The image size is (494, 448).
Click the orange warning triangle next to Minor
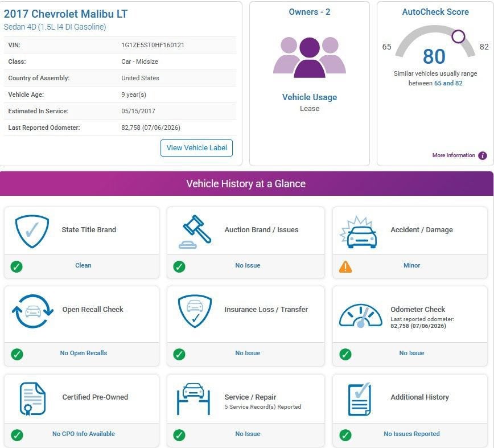(x=345, y=266)
